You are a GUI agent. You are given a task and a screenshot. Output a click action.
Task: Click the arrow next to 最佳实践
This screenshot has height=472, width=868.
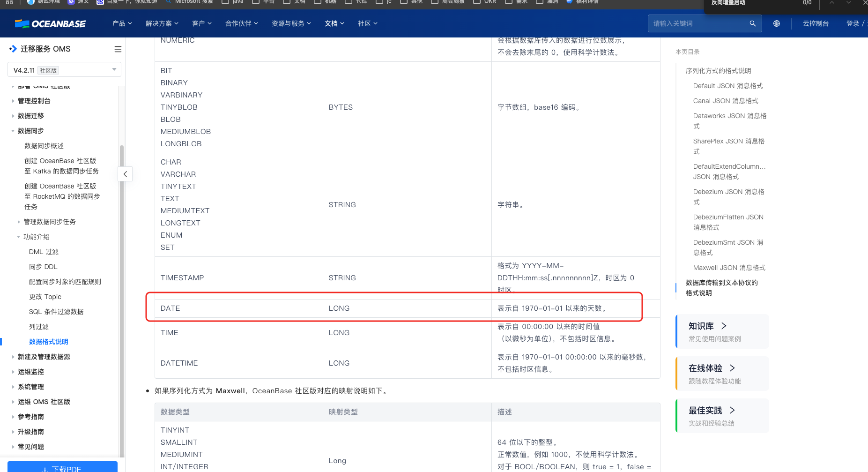click(732, 410)
